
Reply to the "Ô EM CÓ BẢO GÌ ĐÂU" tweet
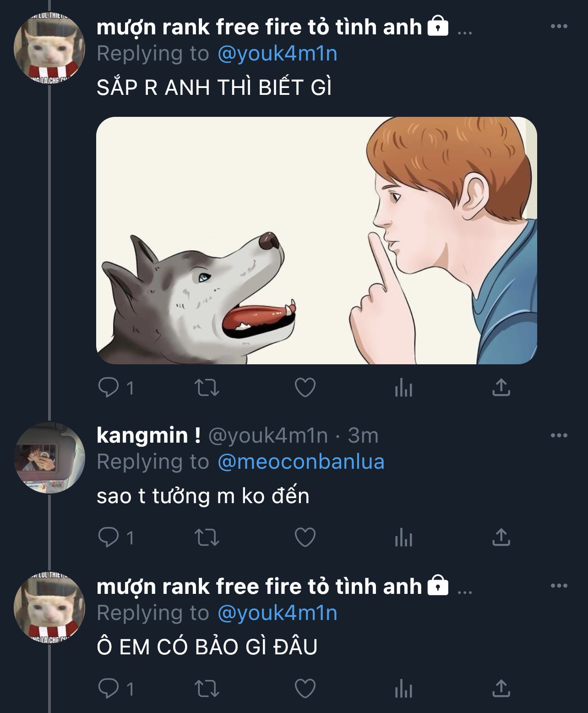(109, 688)
